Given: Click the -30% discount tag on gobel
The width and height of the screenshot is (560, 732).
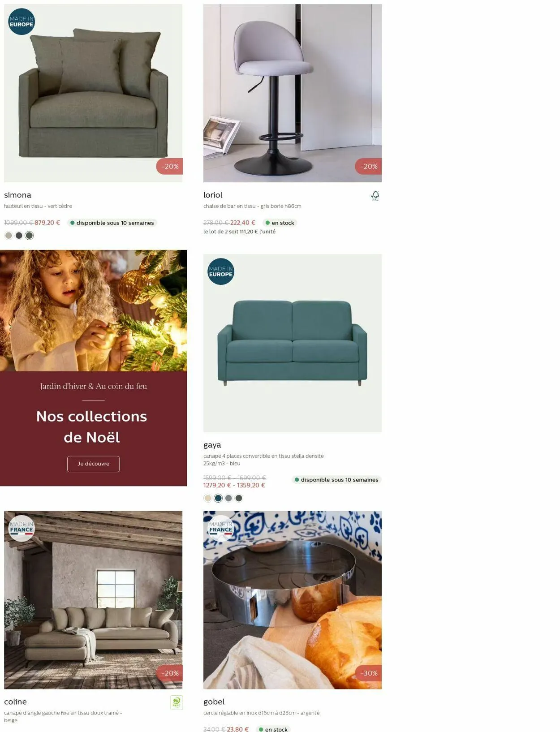Looking at the screenshot, I should pyautogui.click(x=368, y=673).
